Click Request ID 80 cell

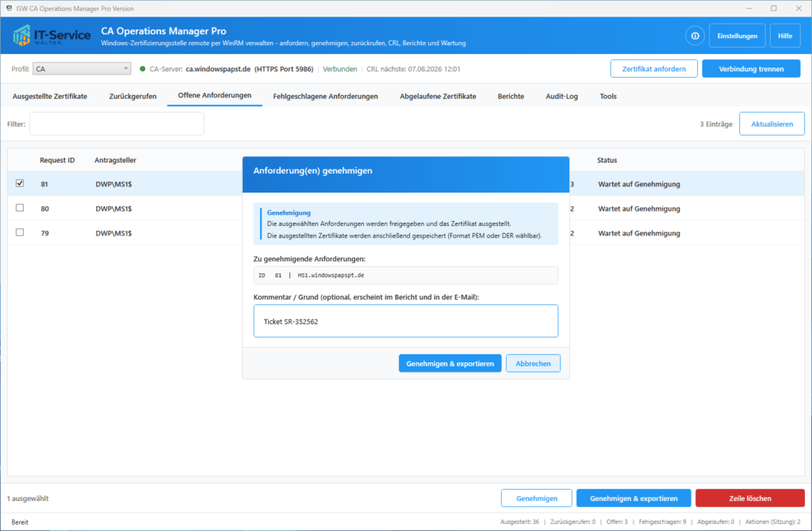pos(44,209)
